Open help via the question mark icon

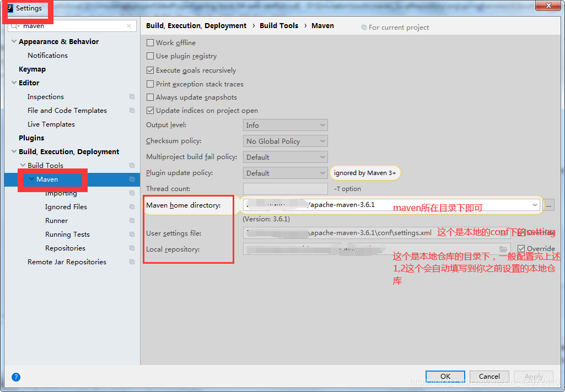coord(16,377)
